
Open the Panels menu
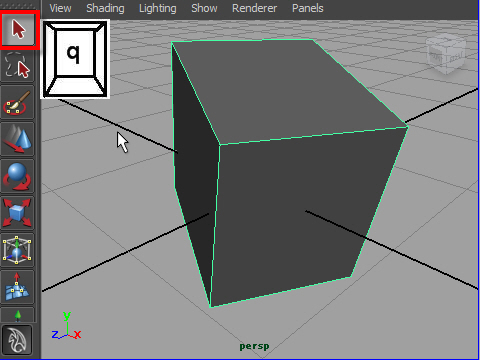(308, 8)
